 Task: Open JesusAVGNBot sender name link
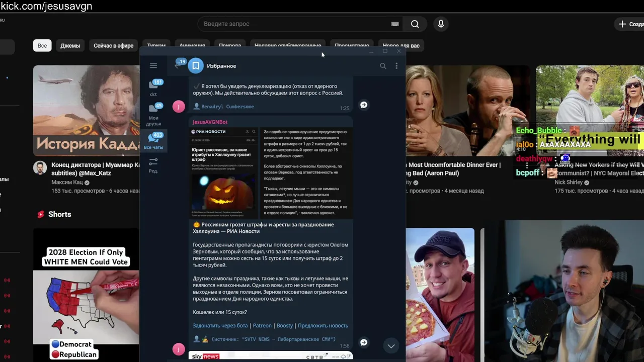pyautogui.click(x=210, y=122)
